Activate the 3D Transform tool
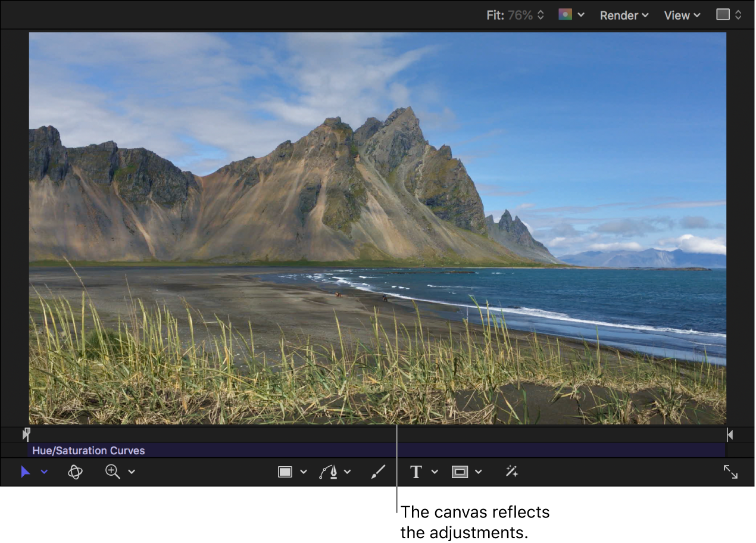Viewport: 756px width, 543px height. tap(75, 472)
